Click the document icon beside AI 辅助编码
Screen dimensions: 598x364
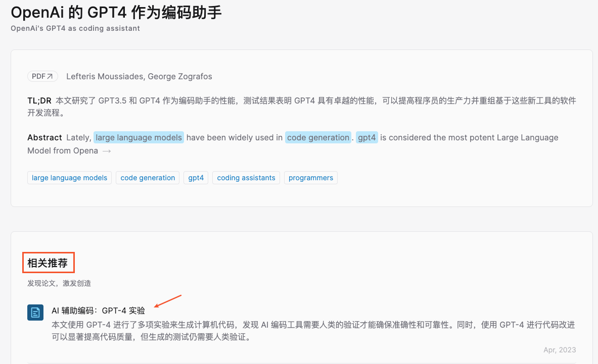click(x=35, y=313)
